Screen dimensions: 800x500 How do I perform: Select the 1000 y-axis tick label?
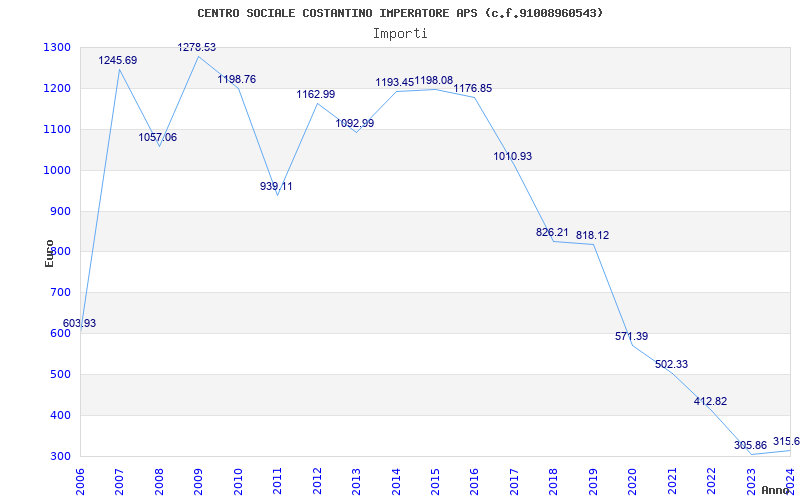click(x=57, y=170)
